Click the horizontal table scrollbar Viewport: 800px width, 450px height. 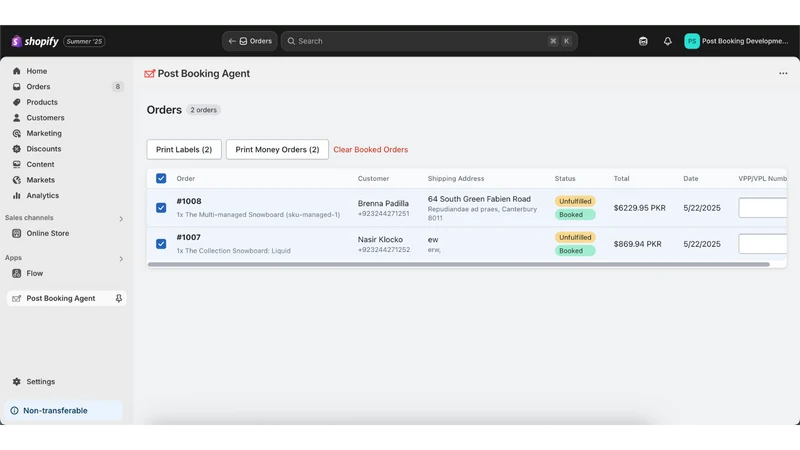tap(458, 265)
